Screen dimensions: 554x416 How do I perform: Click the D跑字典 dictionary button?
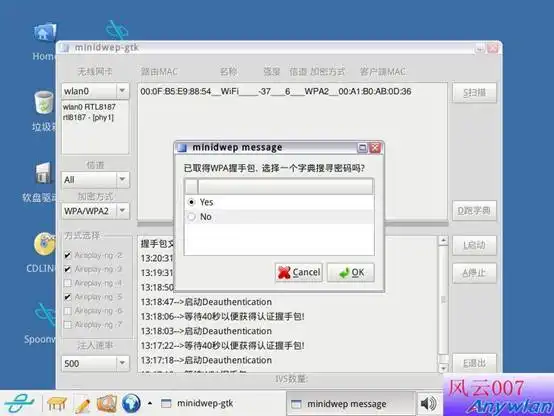coord(474,211)
